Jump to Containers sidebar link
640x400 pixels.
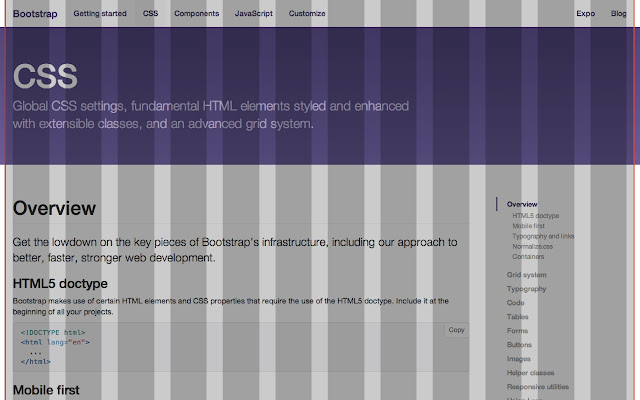pos(528,256)
